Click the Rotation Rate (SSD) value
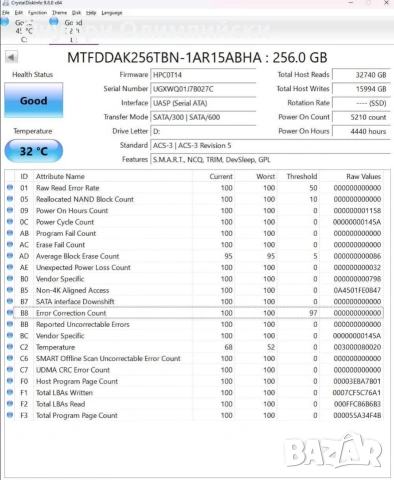 coord(361,103)
